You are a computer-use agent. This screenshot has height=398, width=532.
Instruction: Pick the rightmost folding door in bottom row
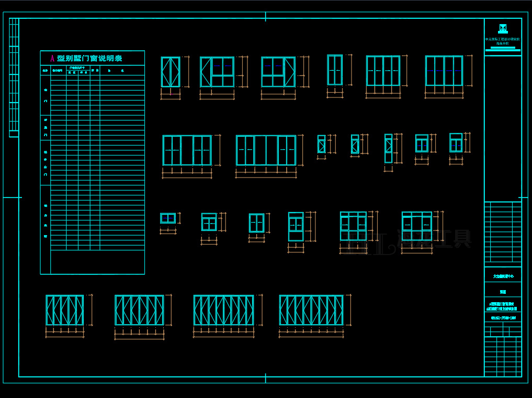coord(311,310)
